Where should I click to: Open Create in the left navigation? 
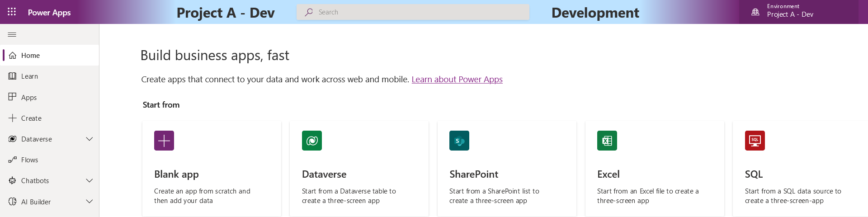[x=50, y=118]
